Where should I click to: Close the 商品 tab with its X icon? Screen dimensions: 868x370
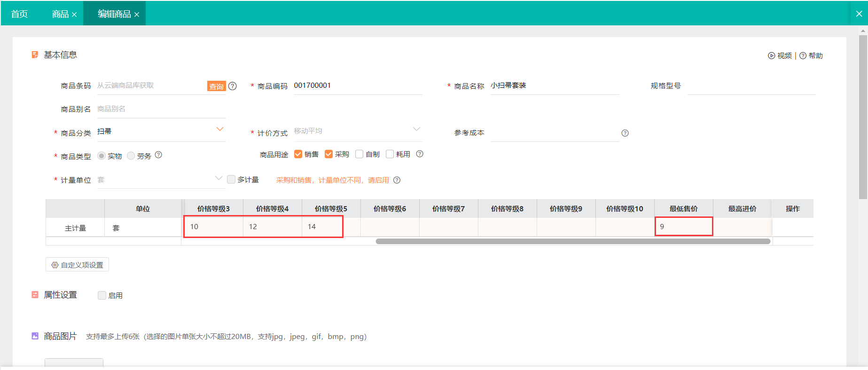(x=74, y=15)
